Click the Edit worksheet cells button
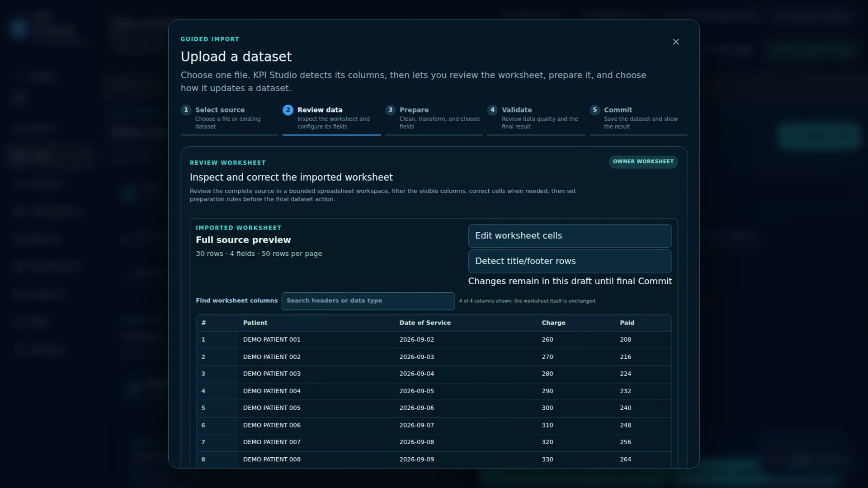 (570, 236)
